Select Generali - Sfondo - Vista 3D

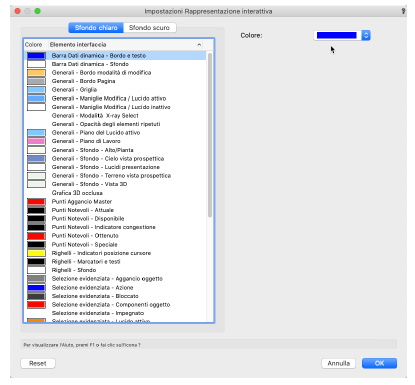click(115, 184)
